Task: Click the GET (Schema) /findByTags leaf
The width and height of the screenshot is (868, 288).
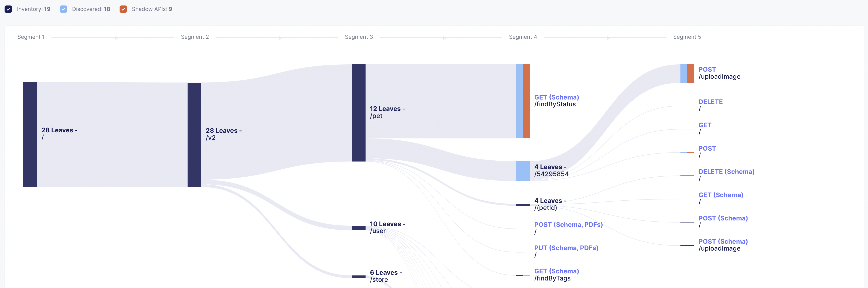Action: [x=556, y=275]
